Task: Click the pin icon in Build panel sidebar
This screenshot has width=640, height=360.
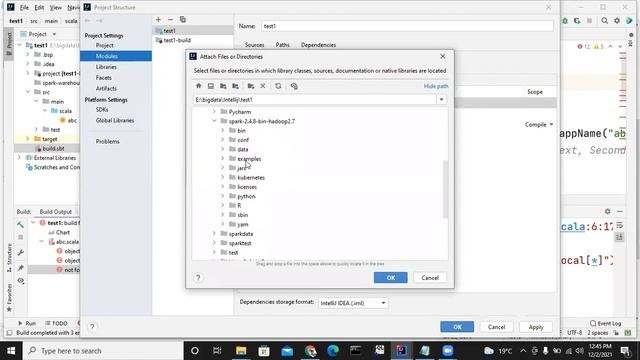Action: [x=20, y=268]
